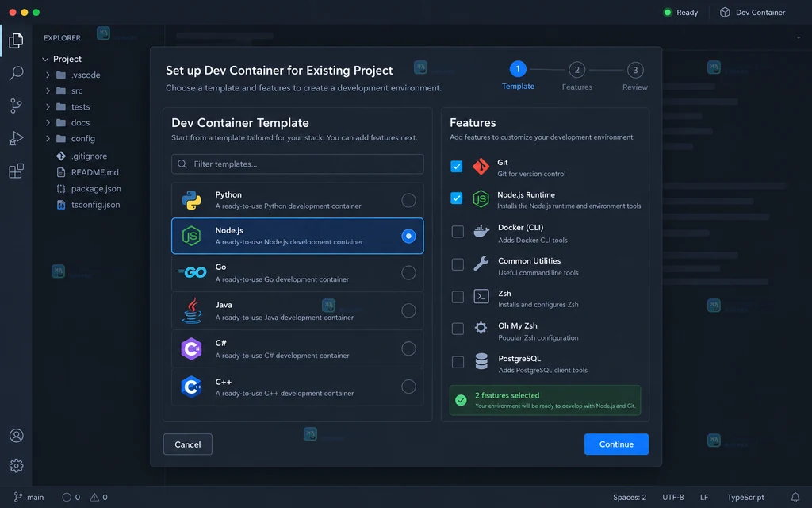The width and height of the screenshot is (812, 508).
Task: Enable the Common Utilities checkbox
Action: (x=458, y=264)
